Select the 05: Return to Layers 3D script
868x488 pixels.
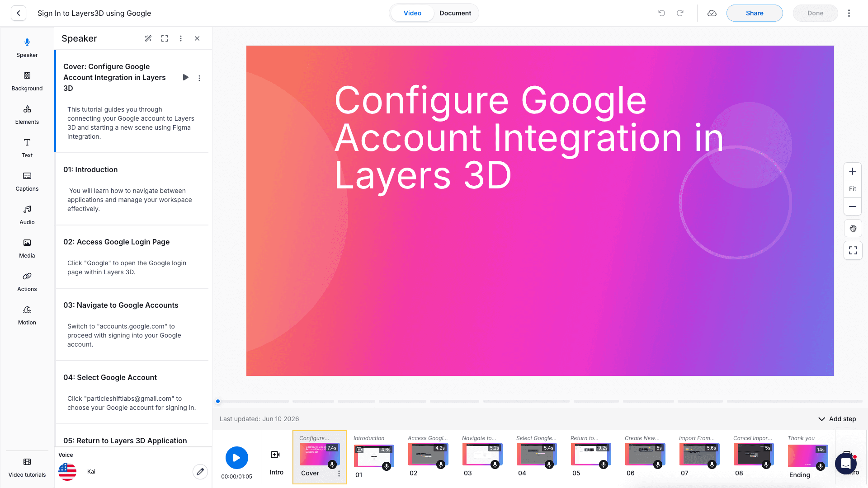tap(125, 441)
